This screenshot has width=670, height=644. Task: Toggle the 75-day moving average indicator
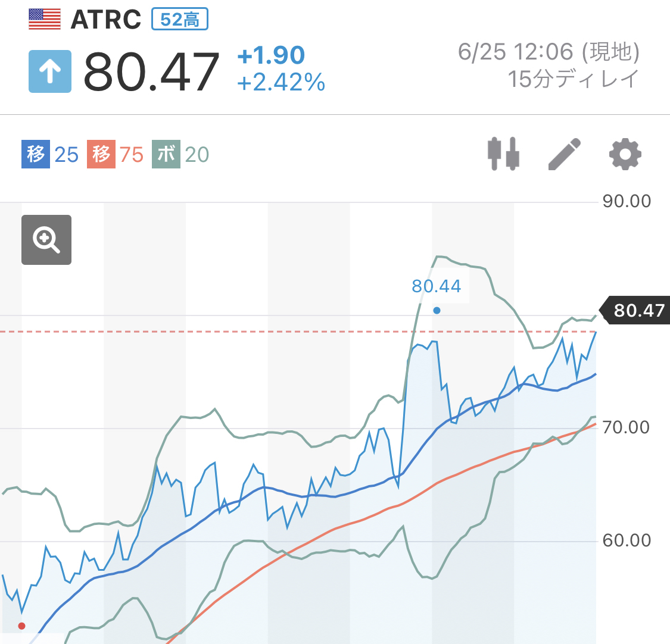point(116,154)
